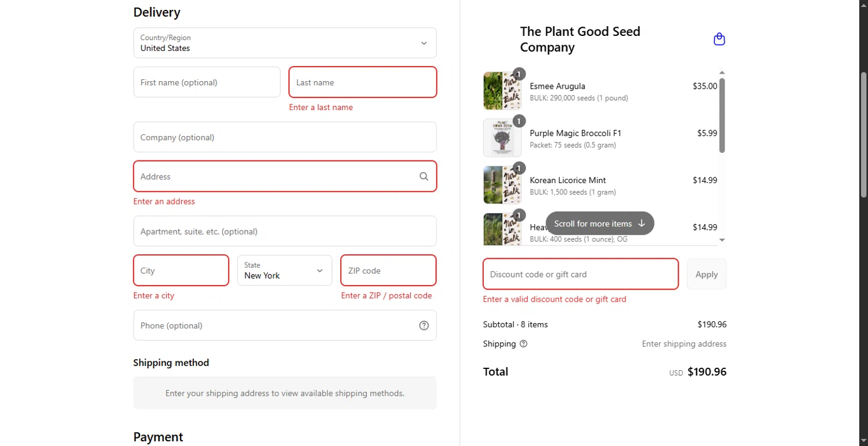The width and height of the screenshot is (868, 446).
Task: Click Purple Magic Broccoli F1 thumbnail
Action: [x=502, y=138]
